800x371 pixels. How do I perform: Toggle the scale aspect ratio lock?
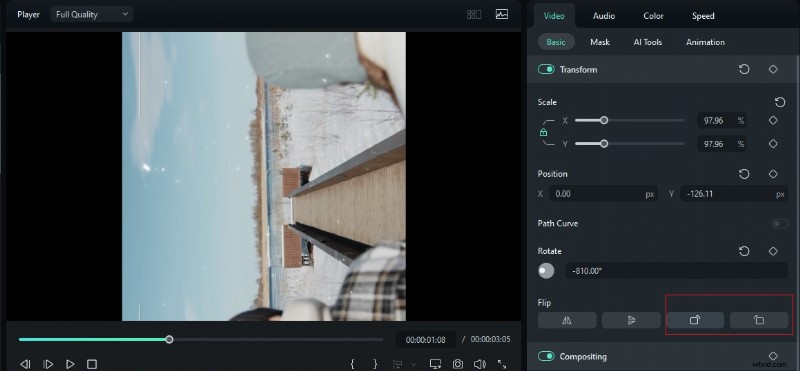click(x=543, y=132)
